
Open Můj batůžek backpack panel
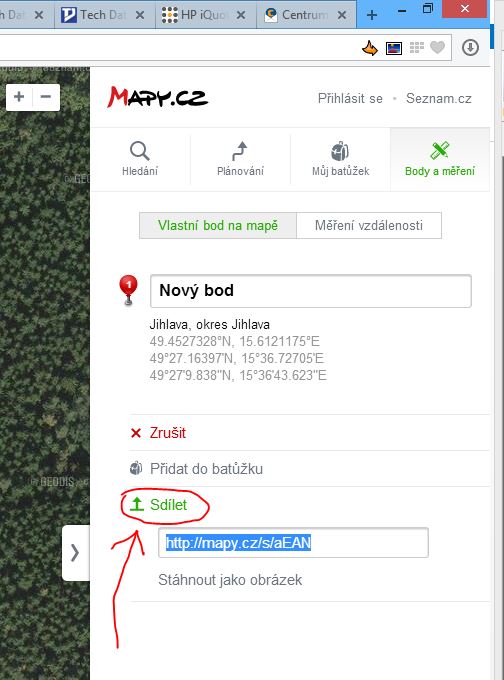click(340, 159)
